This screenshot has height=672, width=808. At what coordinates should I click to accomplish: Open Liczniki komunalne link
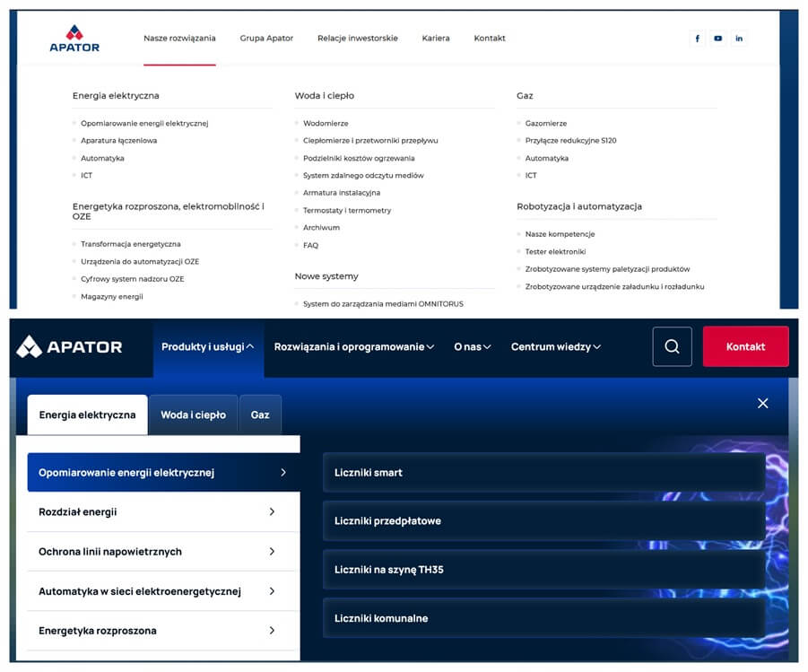543,618
